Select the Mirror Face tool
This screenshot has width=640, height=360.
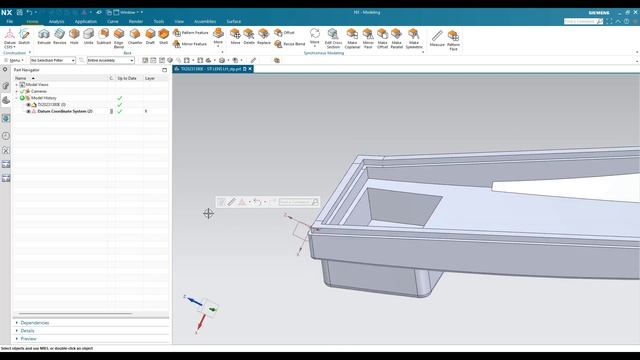(368, 38)
